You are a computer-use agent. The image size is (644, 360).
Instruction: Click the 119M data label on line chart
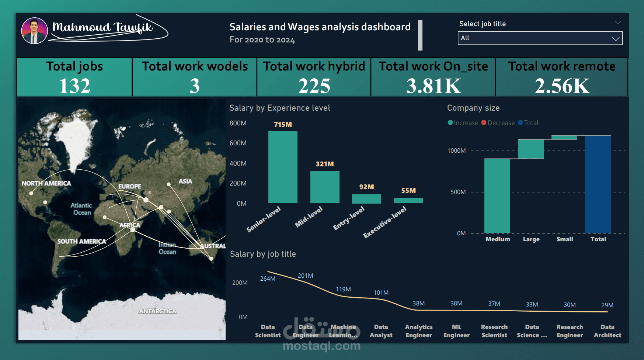(343, 289)
